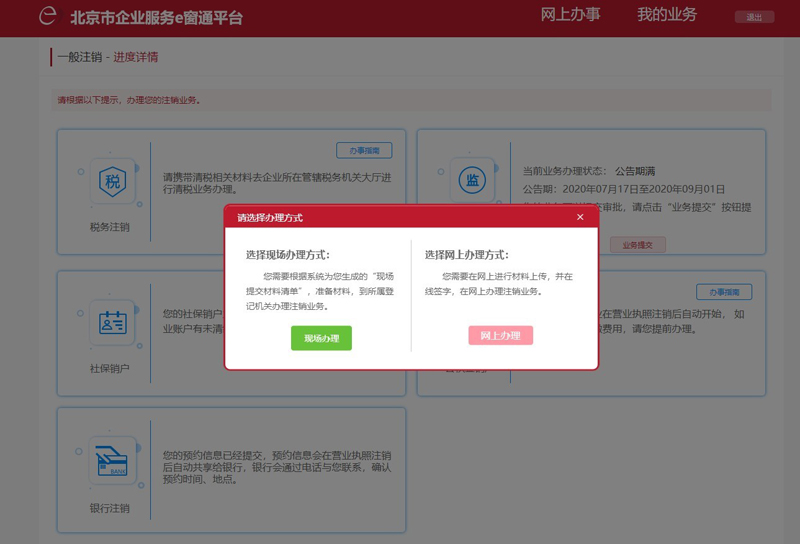Close the 请选择办理方式 dialog with X
This screenshot has height=544, width=800.
pos(580,217)
